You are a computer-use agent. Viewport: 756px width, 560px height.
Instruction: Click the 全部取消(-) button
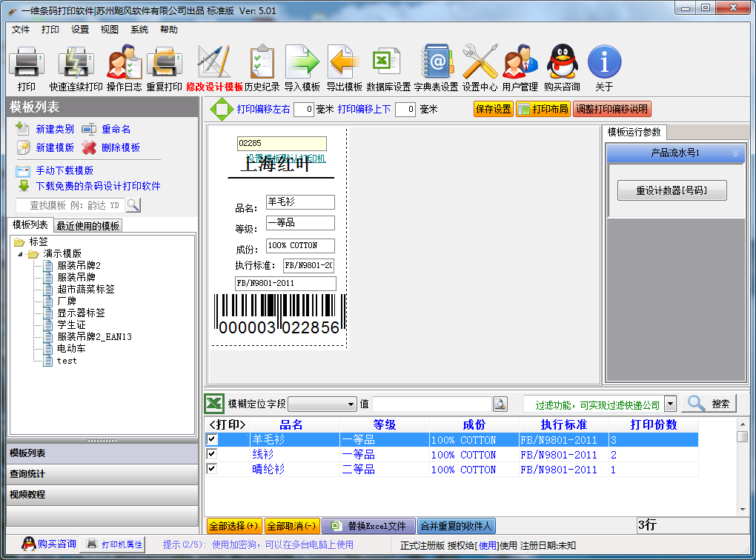292,526
